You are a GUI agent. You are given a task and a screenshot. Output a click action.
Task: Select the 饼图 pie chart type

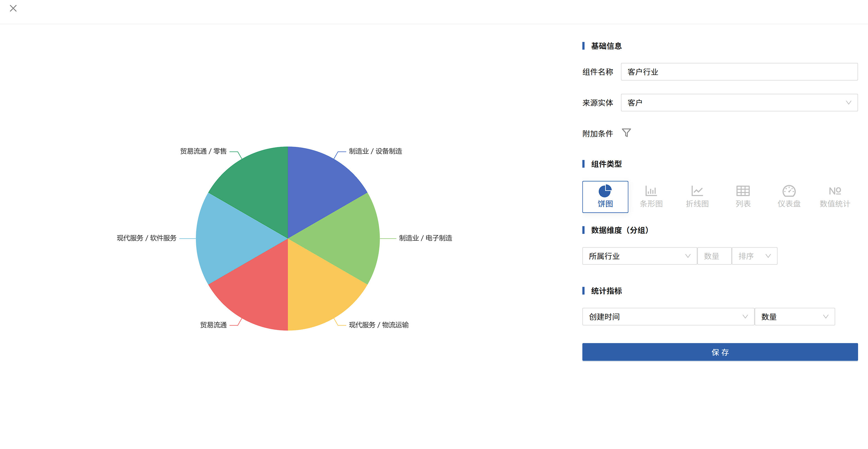(x=605, y=197)
